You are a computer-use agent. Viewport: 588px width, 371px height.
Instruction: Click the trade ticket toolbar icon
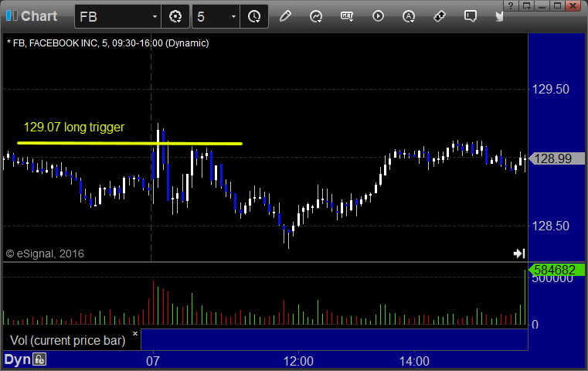439,16
